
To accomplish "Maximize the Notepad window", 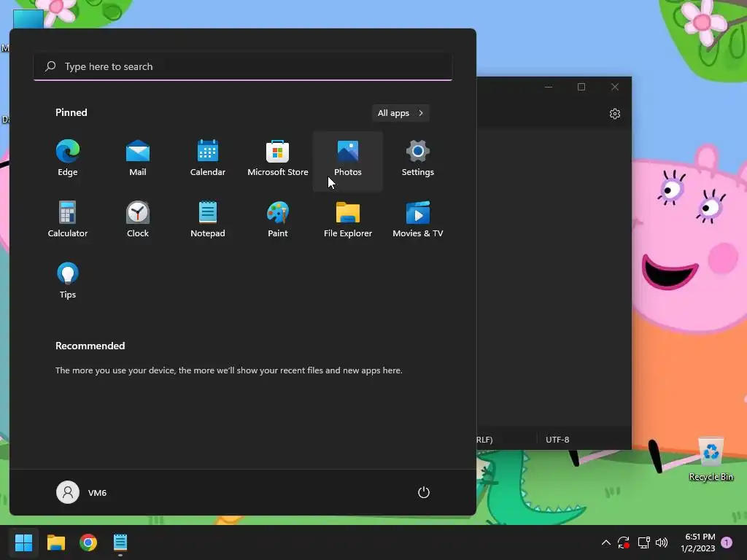I will [x=581, y=87].
